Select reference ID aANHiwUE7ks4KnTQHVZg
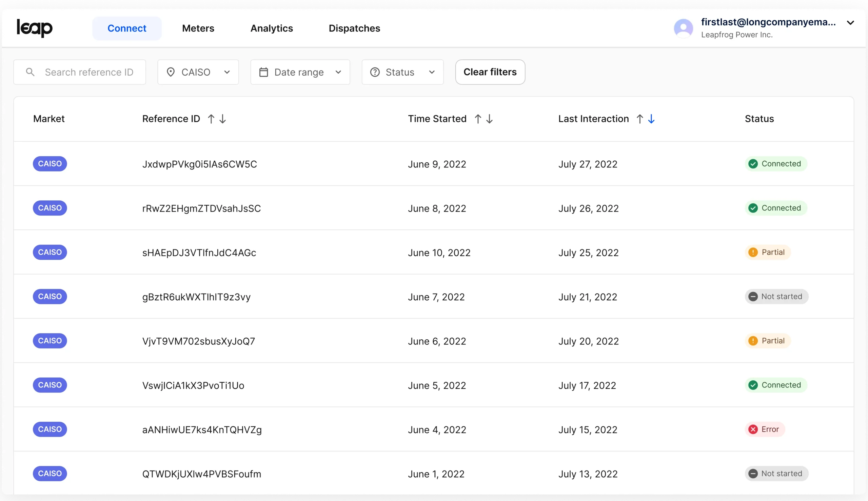 tap(202, 430)
